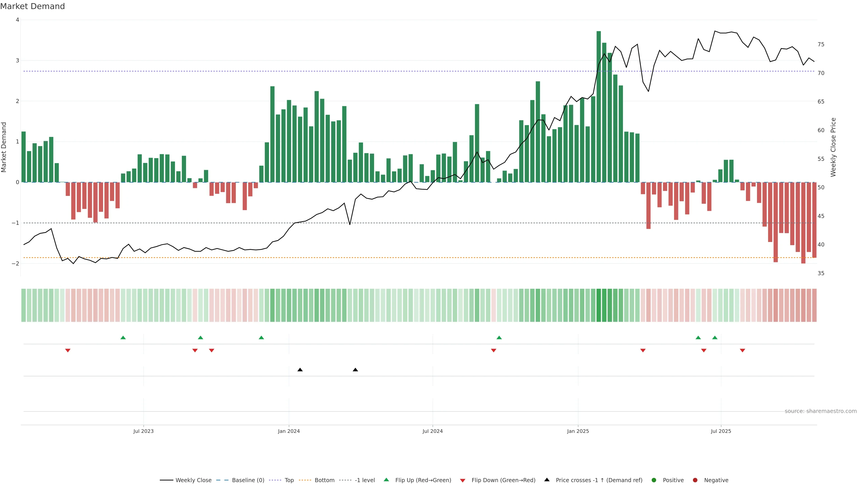Viewport: 868px width, 488px height.
Task: Click the Market Demand chart title
Action: pyautogui.click(x=32, y=6)
